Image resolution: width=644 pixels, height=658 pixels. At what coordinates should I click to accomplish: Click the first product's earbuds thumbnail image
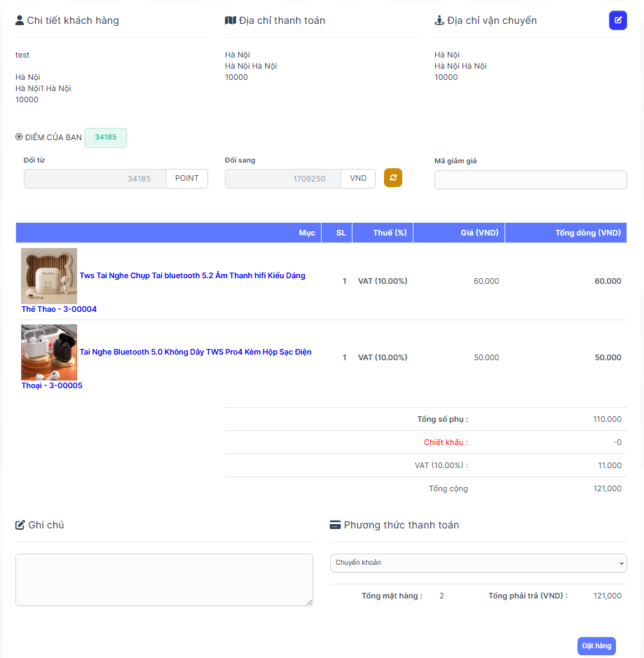click(49, 275)
